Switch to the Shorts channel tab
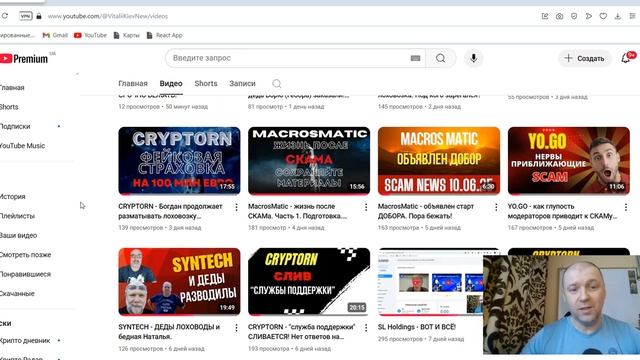 (x=206, y=83)
